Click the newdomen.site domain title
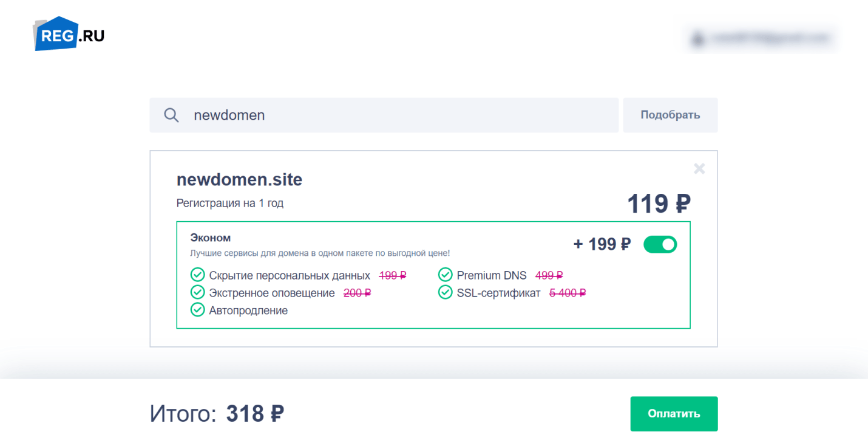The width and height of the screenshot is (868, 446). (239, 180)
